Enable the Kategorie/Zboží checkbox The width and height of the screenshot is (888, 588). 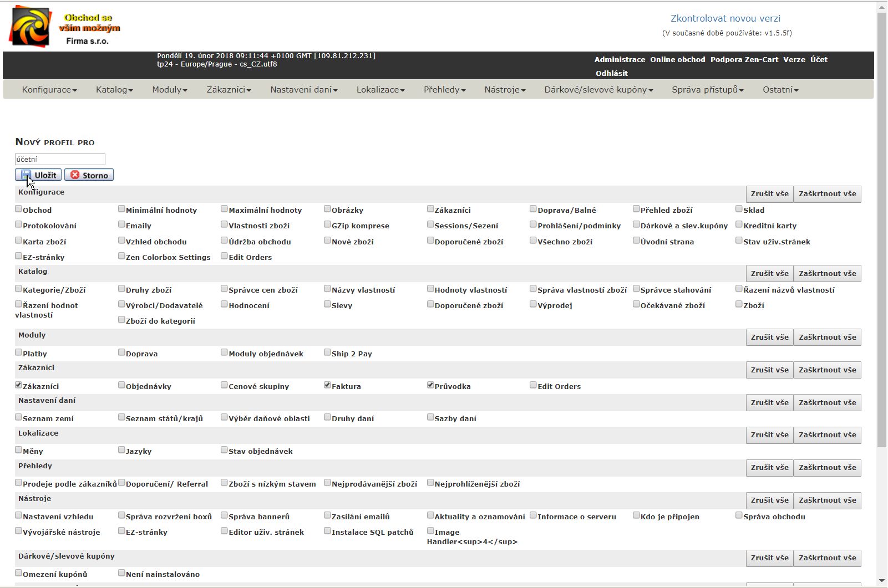[x=18, y=289]
